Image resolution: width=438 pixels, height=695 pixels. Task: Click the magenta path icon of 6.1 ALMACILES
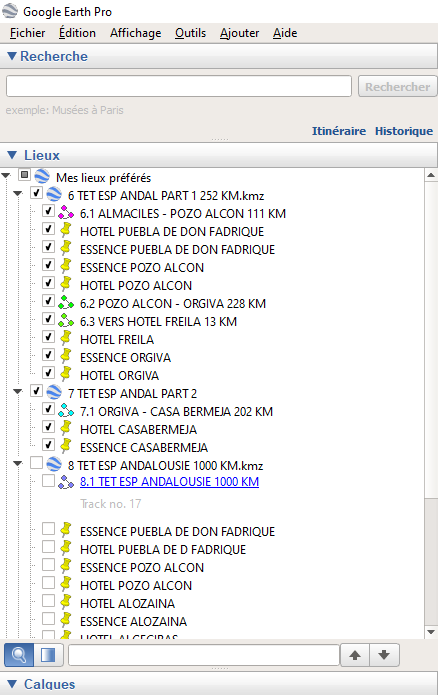point(66,212)
